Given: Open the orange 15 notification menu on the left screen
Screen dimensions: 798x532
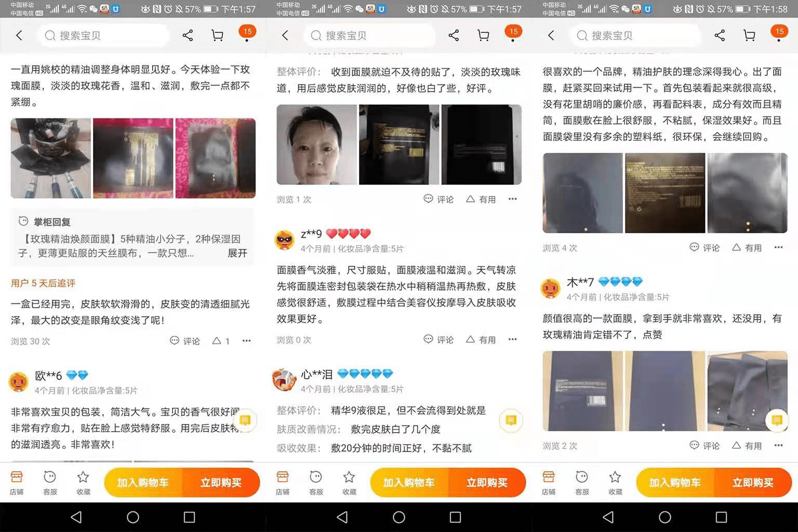Looking at the screenshot, I should pyautogui.click(x=247, y=32).
